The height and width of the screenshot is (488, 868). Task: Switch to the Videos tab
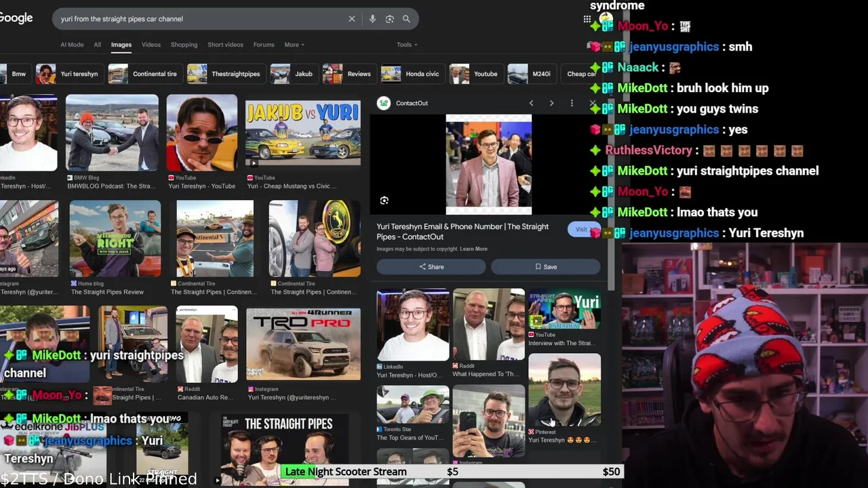point(151,45)
